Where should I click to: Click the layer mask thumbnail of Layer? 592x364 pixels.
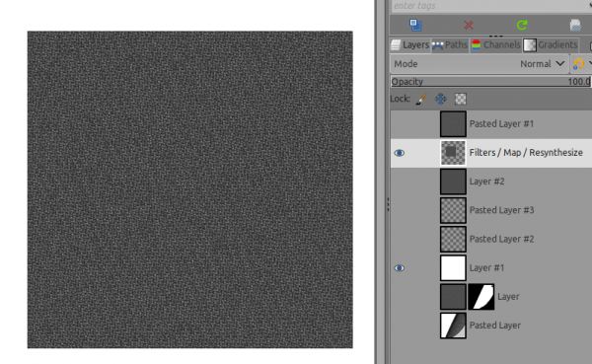point(481,297)
